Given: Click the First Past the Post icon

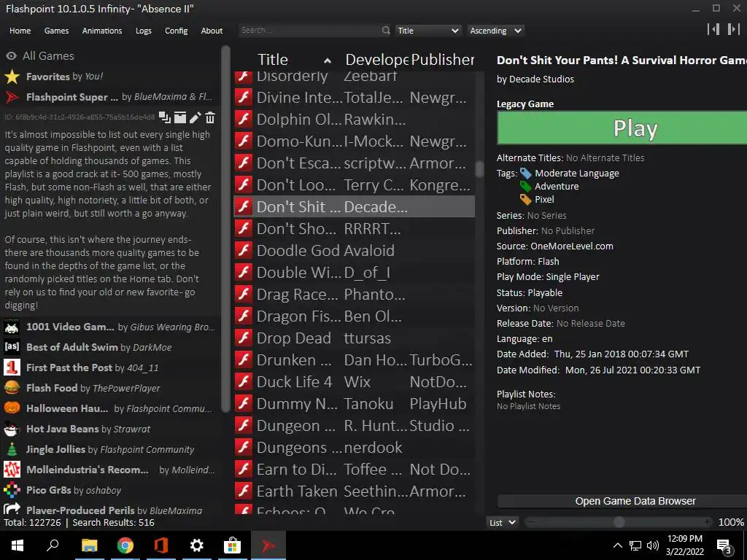Looking at the screenshot, I should tap(12, 367).
